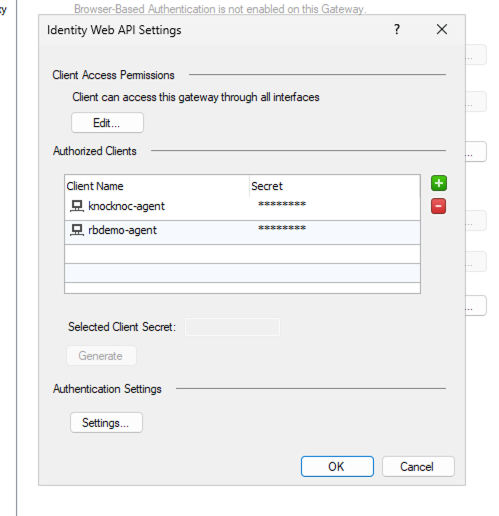Remove the client with the red minus icon
Image resolution: width=499 pixels, height=516 pixels.
(x=438, y=206)
